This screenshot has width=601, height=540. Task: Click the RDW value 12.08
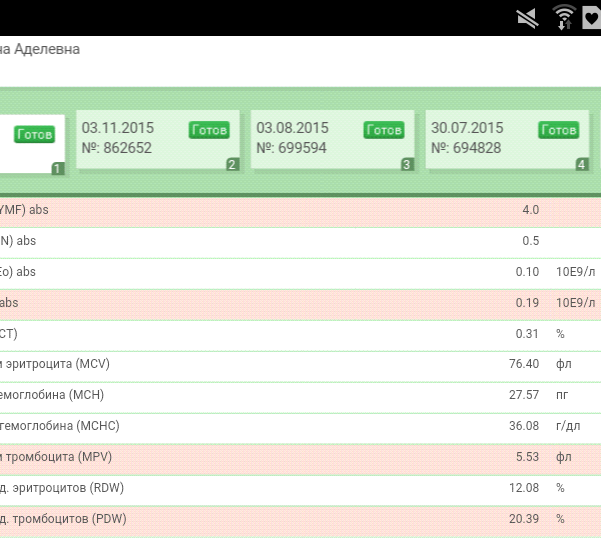click(524, 488)
